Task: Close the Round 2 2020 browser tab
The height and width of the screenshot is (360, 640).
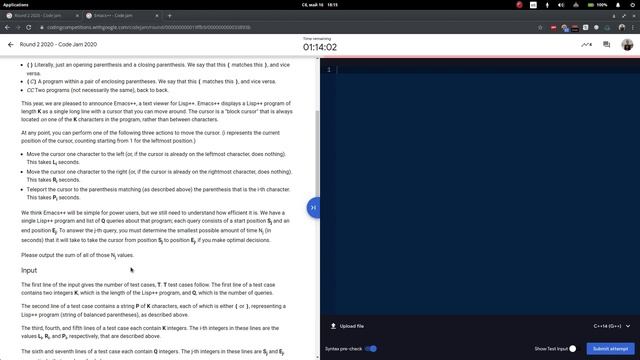Action: (x=77, y=16)
